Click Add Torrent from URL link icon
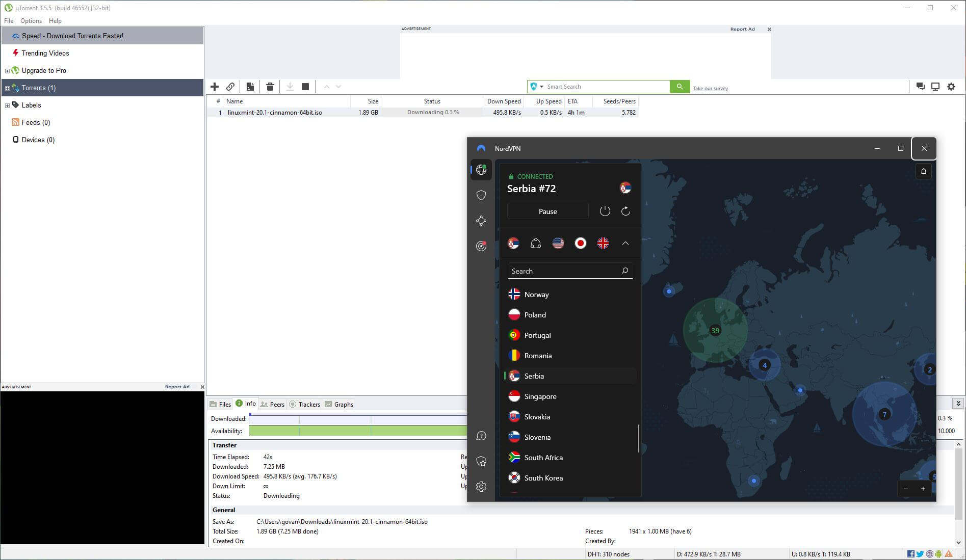 coord(230,87)
